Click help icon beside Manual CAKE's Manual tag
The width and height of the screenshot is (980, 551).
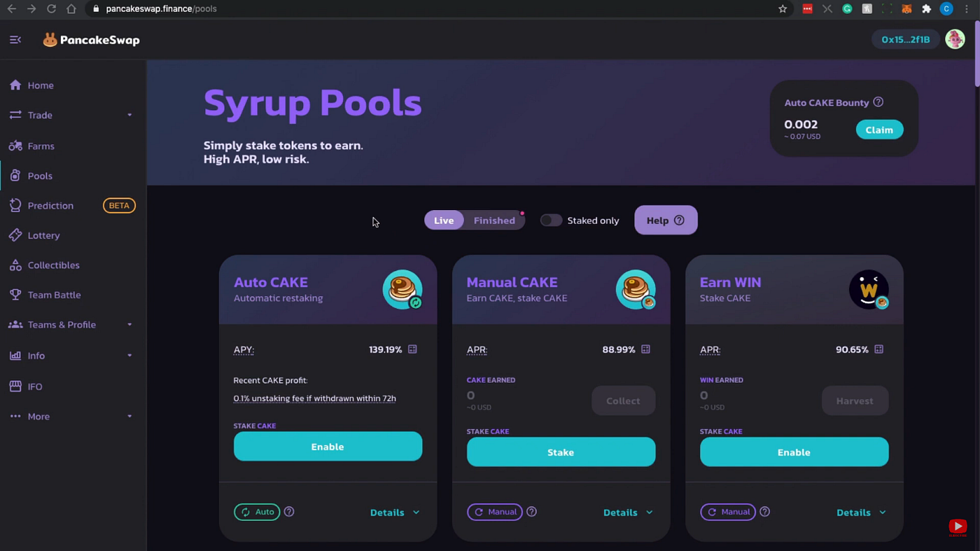click(x=531, y=512)
